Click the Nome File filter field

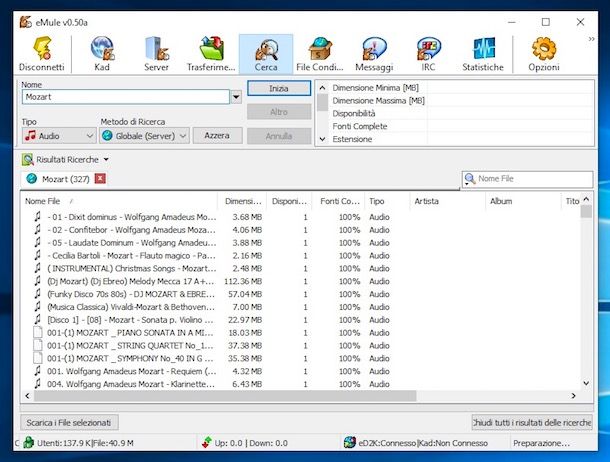(529, 178)
